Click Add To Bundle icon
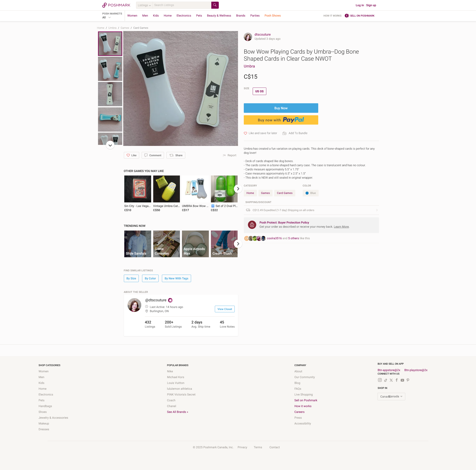This screenshot has height=470, width=476. click(x=284, y=133)
